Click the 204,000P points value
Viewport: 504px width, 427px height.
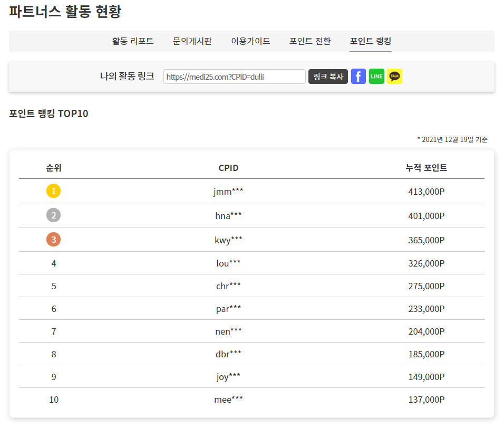pyautogui.click(x=426, y=331)
